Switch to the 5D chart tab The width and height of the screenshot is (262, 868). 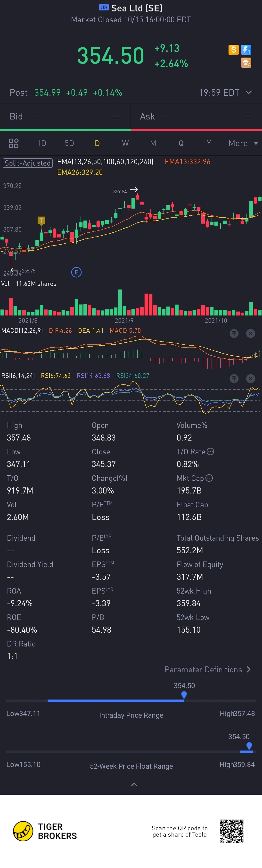[69, 143]
